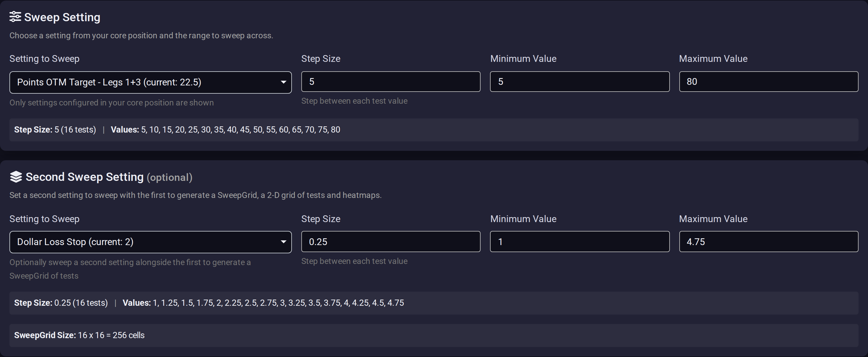The width and height of the screenshot is (868, 357).
Task: Click the Step Size field containing 5
Action: click(x=391, y=82)
